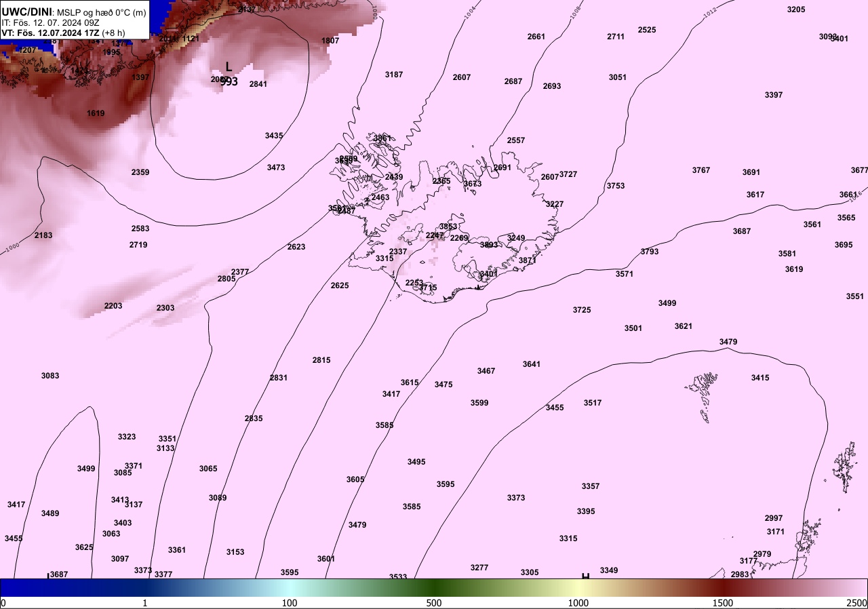Click the height value 3187
This screenshot has height=609, width=868.
point(394,75)
